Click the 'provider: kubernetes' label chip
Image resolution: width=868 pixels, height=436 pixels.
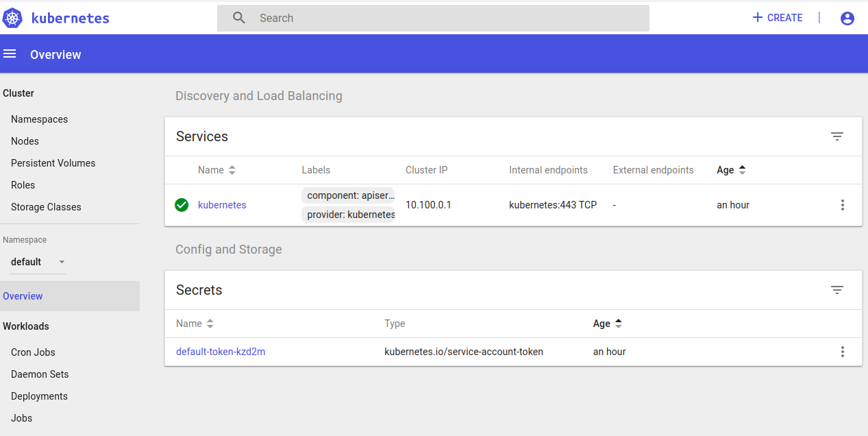[x=348, y=215]
